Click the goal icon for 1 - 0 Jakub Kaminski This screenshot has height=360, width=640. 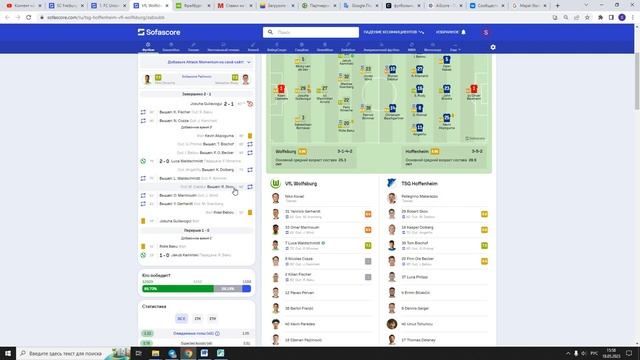coord(143,255)
